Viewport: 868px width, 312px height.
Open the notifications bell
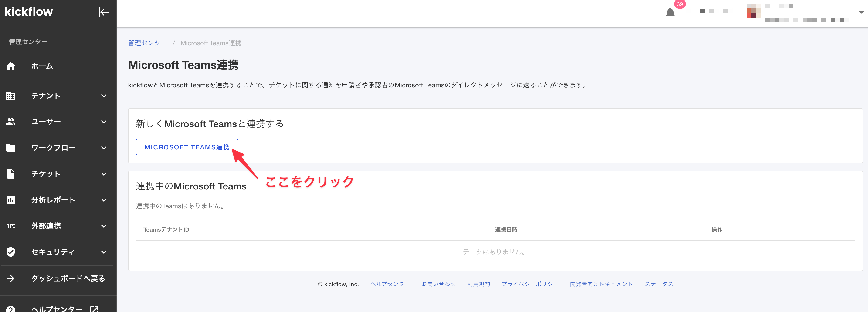coord(670,13)
